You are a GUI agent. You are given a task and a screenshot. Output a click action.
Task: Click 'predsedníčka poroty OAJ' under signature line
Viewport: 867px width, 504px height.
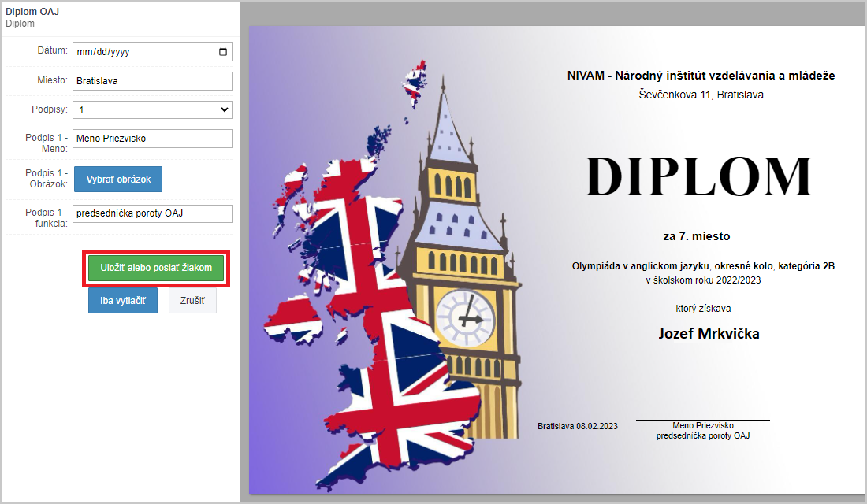(703, 436)
